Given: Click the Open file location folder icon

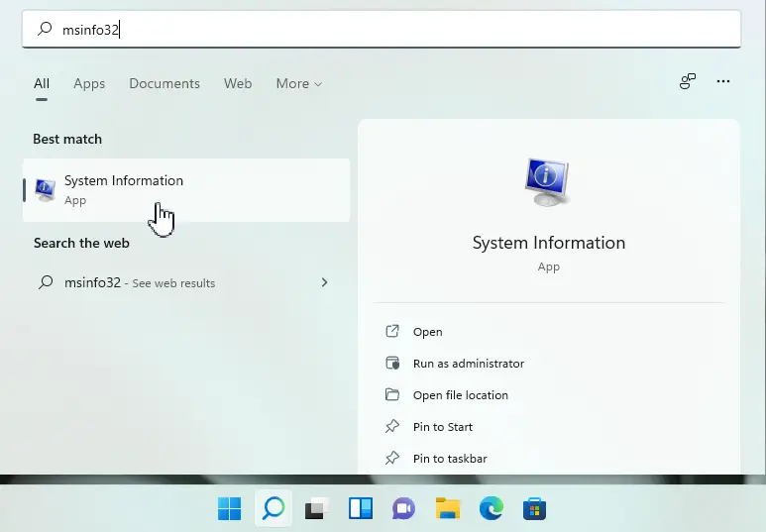Looking at the screenshot, I should [392, 394].
